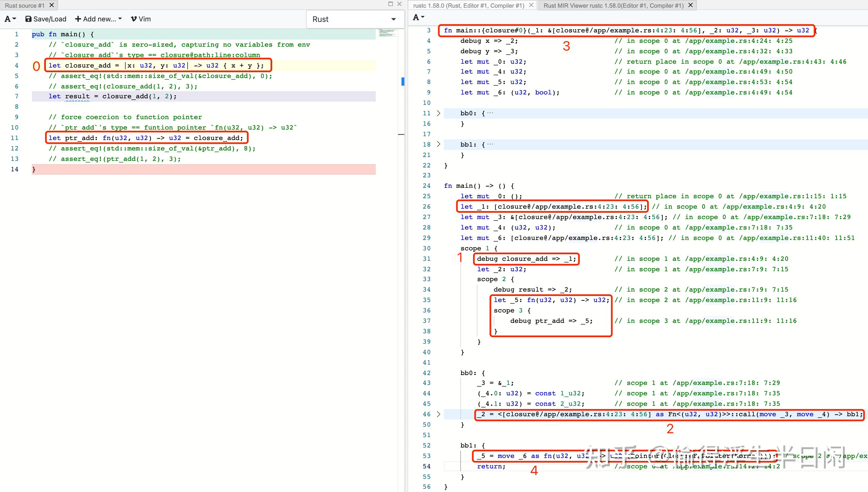Expand folded bb0 block at line 11

(x=438, y=113)
